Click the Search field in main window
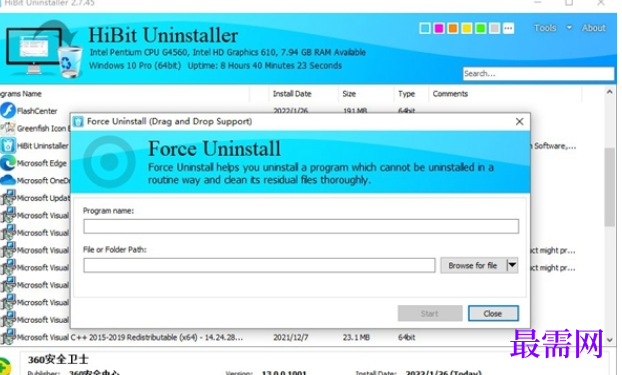Viewport: 622px width, 375px height. (538, 73)
